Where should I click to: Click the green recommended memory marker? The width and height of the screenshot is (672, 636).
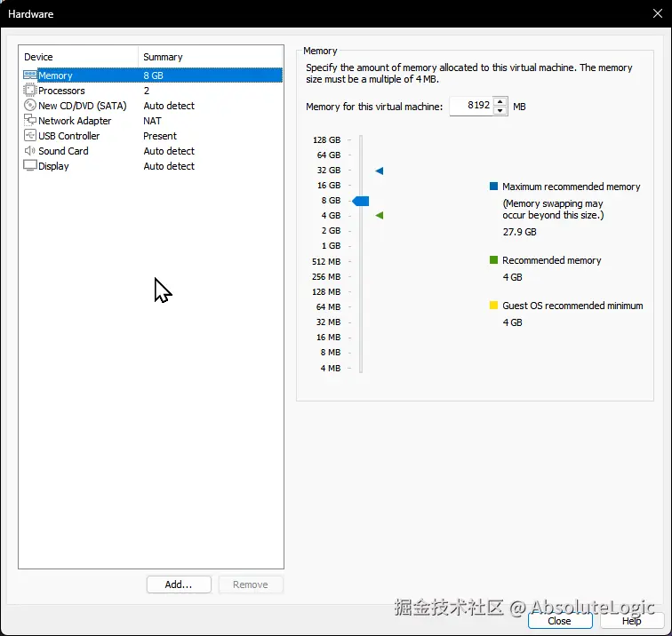(380, 216)
